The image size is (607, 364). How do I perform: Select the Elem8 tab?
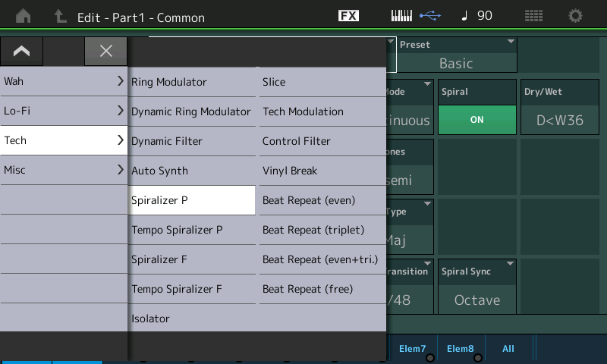coord(461,349)
